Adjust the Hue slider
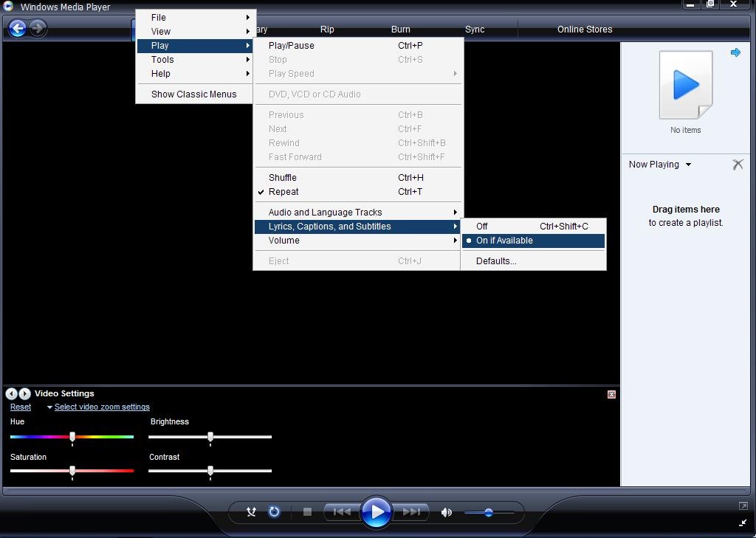Image resolution: width=756 pixels, height=538 pixels. (x=72, y=437)
